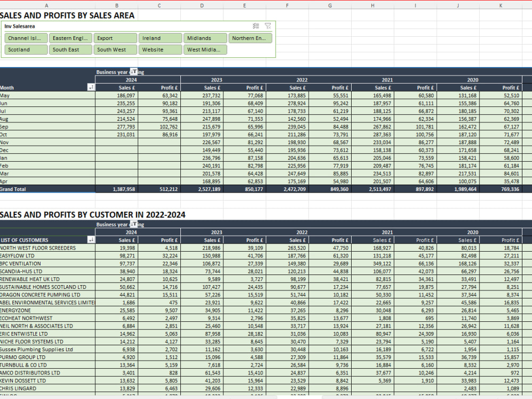This screenshot has height=399, width=532.
Task: Select the Eastern England slicer button
Action: click(x=70, y=38)
